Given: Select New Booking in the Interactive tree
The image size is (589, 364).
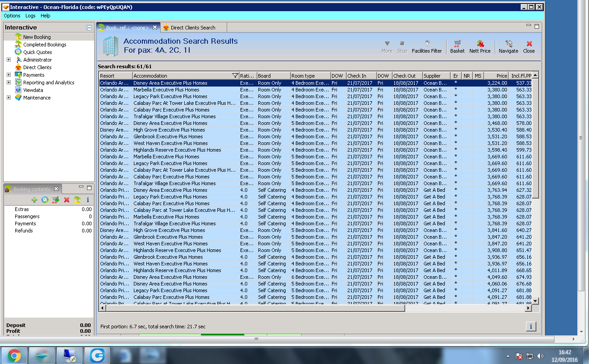Looking at the screenshot, I should (x=37, y=37).
